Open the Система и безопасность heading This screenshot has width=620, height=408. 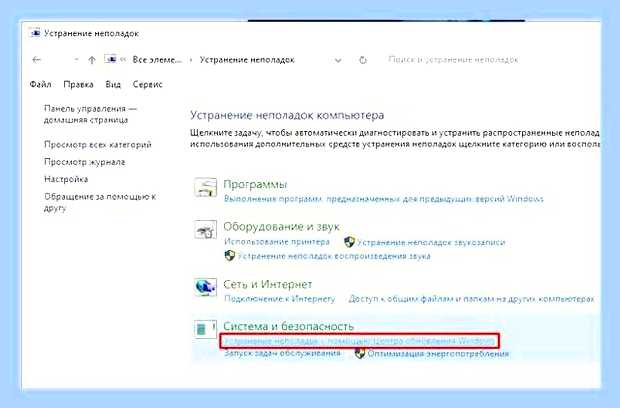(x=289, y=326)
